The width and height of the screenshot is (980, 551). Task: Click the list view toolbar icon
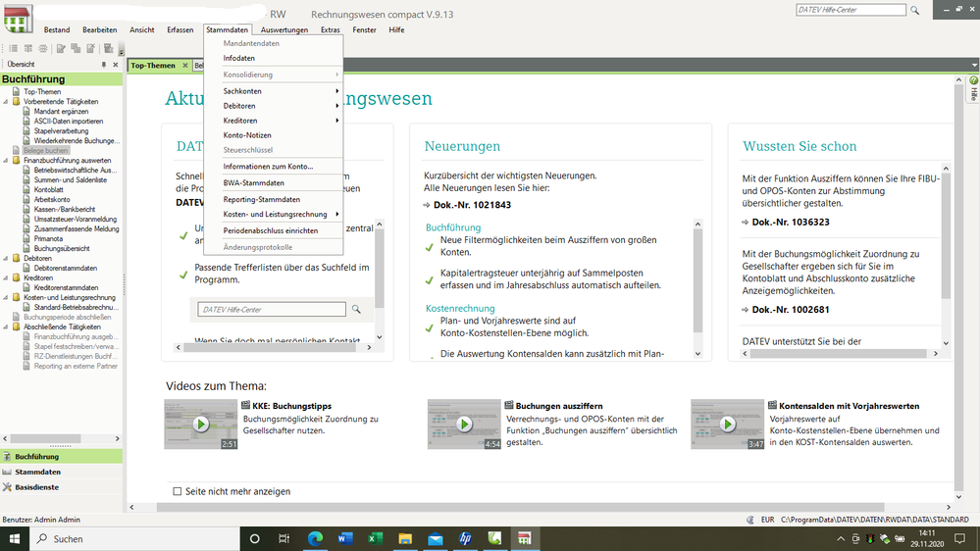click(13, 49)
